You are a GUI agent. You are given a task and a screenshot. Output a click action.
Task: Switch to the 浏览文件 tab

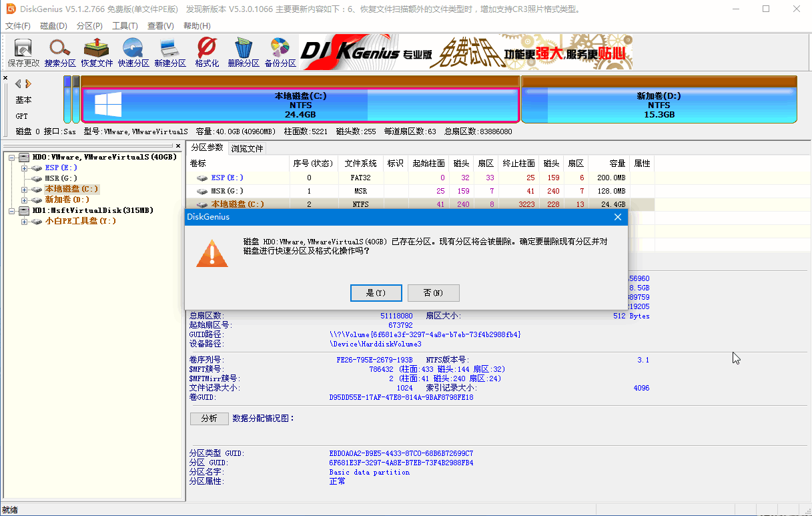coord(247,148)
